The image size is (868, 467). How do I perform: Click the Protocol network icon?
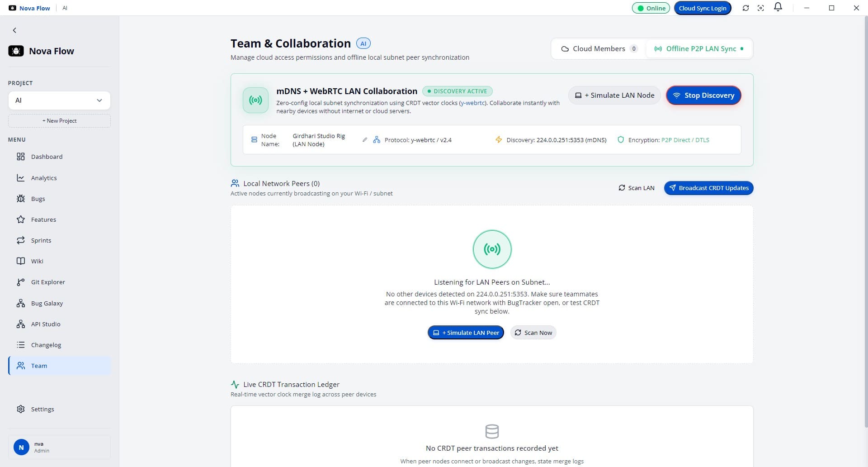376,140
